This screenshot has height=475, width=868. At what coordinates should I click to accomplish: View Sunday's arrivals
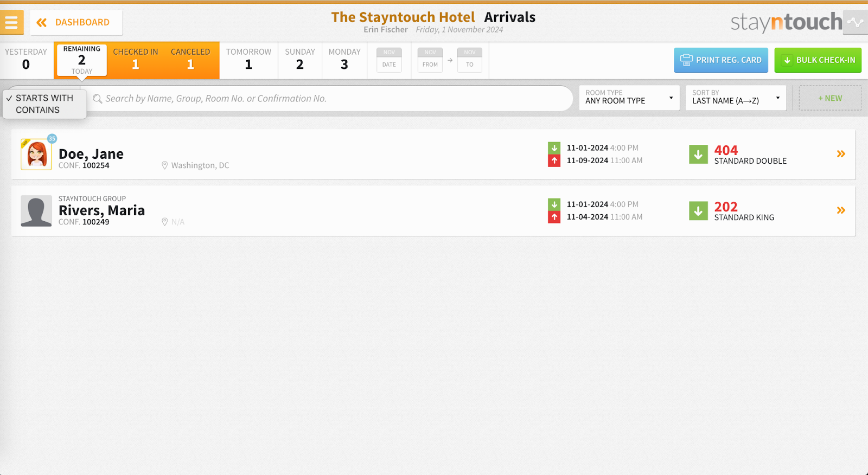300,60
